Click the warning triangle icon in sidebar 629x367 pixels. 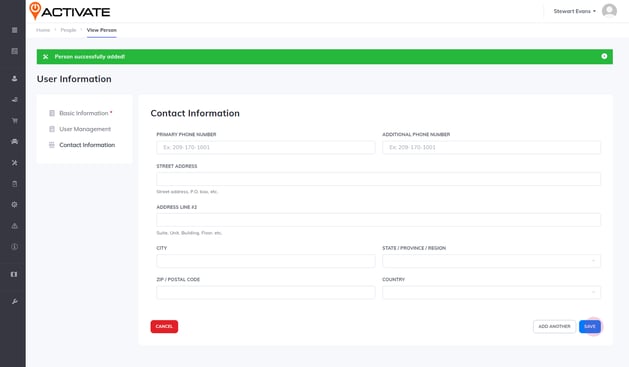pyautogui.click(x=14, y=226)
